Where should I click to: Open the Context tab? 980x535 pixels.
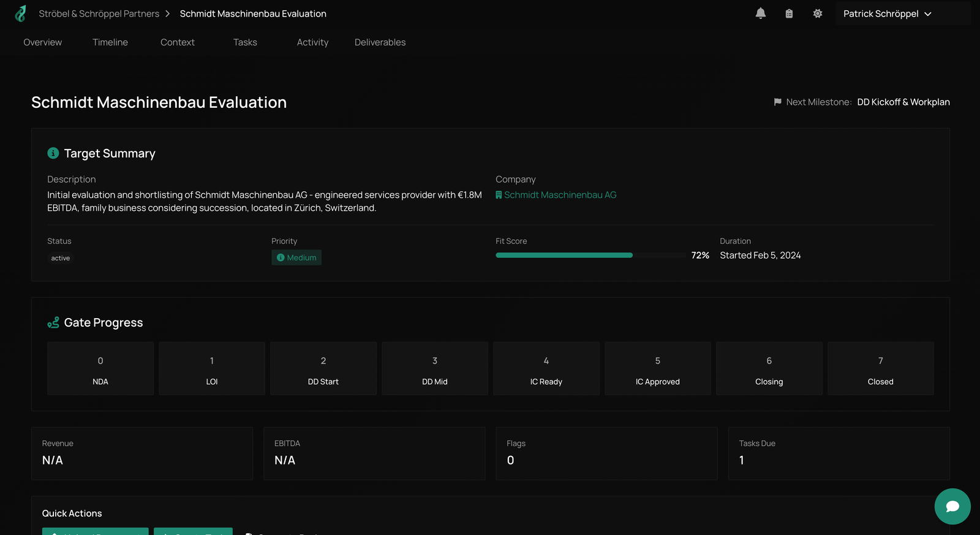178,42
